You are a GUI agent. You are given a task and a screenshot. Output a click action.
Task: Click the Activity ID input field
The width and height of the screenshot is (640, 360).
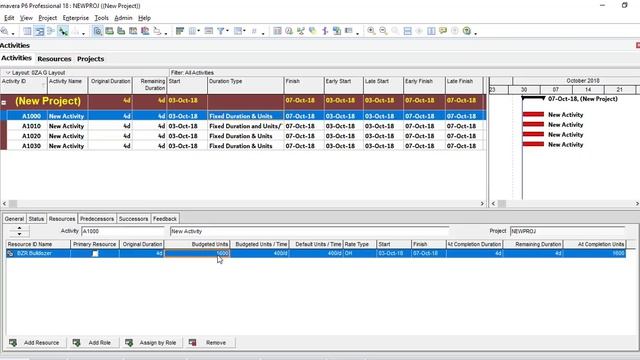coord(122,231)
